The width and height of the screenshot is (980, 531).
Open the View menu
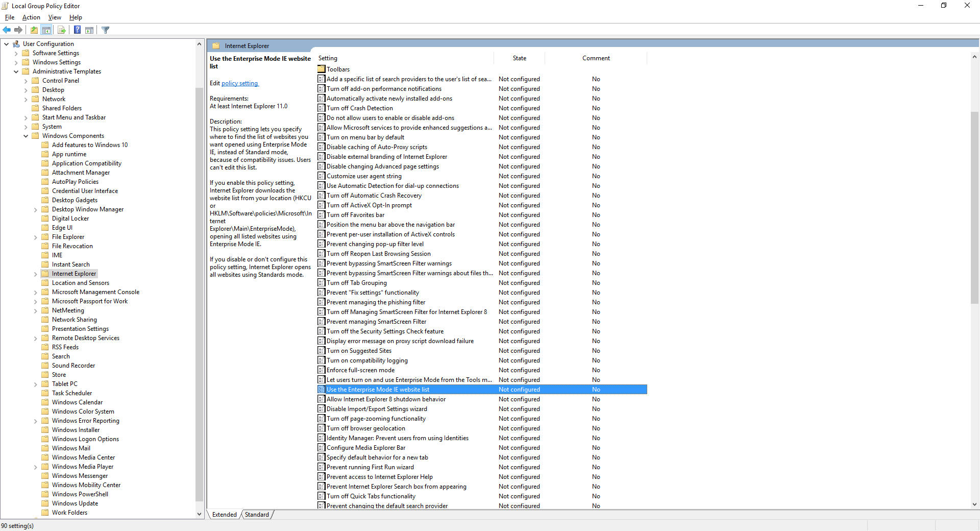(55, 17)
